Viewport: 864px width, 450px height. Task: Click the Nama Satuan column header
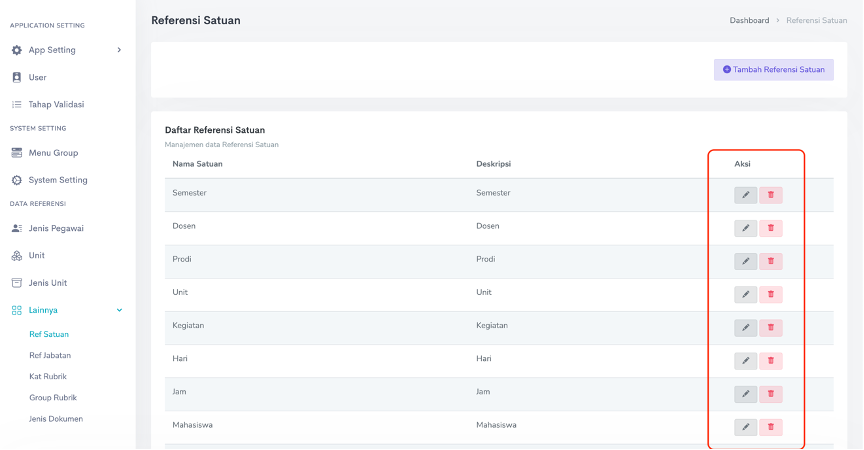pos(197,164)
